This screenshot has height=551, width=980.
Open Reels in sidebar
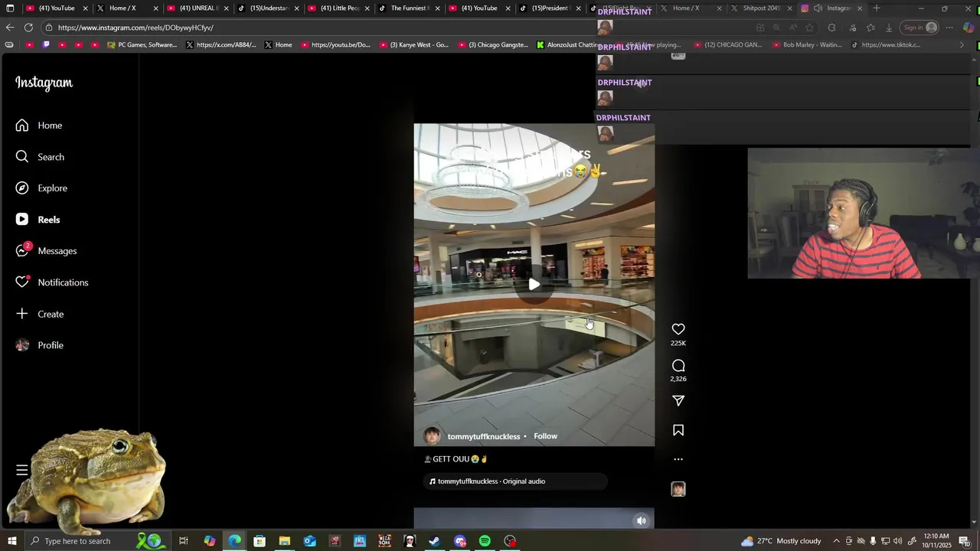point(38,220)
